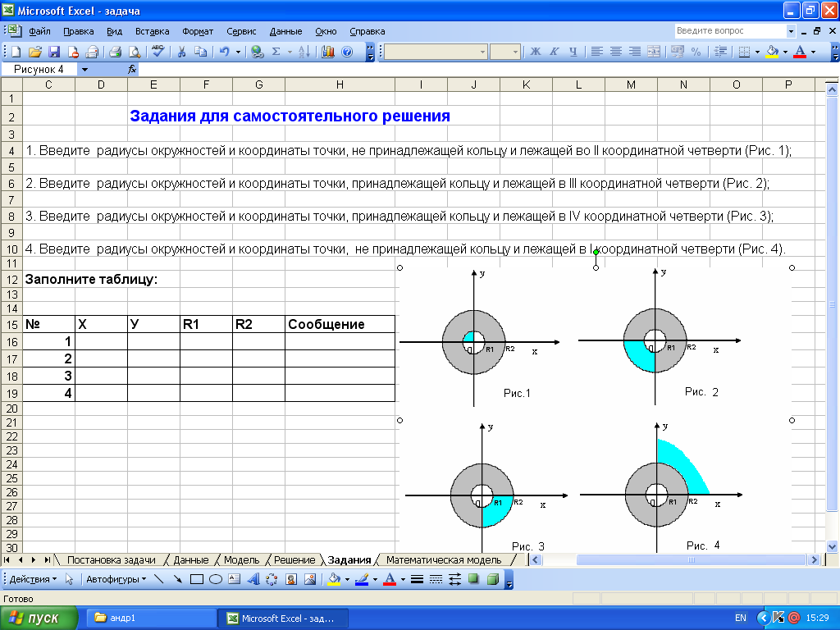
Task: Apply fill color with the paint bucket in the formatting toolbar
Action: pos(772,52)
